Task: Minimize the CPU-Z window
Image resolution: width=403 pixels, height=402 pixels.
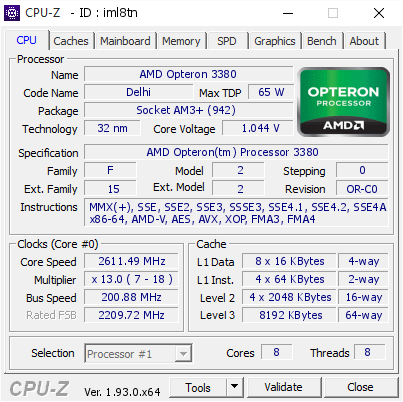Action: point(288,13)
